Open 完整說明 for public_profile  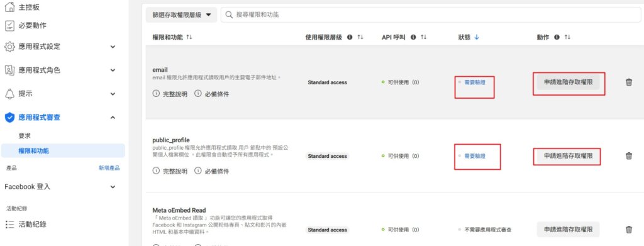coord(170,171)
